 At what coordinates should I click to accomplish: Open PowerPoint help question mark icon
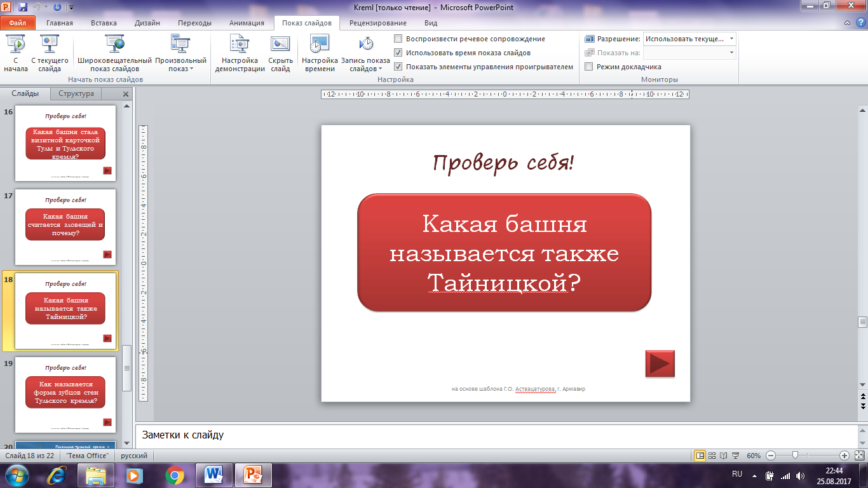click(x=860, y=23)
